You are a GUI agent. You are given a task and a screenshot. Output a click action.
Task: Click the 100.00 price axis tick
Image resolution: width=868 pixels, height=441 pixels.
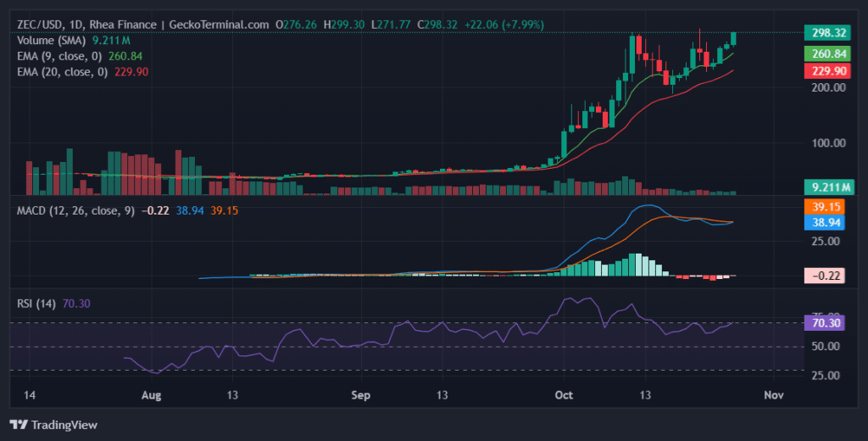829,143
